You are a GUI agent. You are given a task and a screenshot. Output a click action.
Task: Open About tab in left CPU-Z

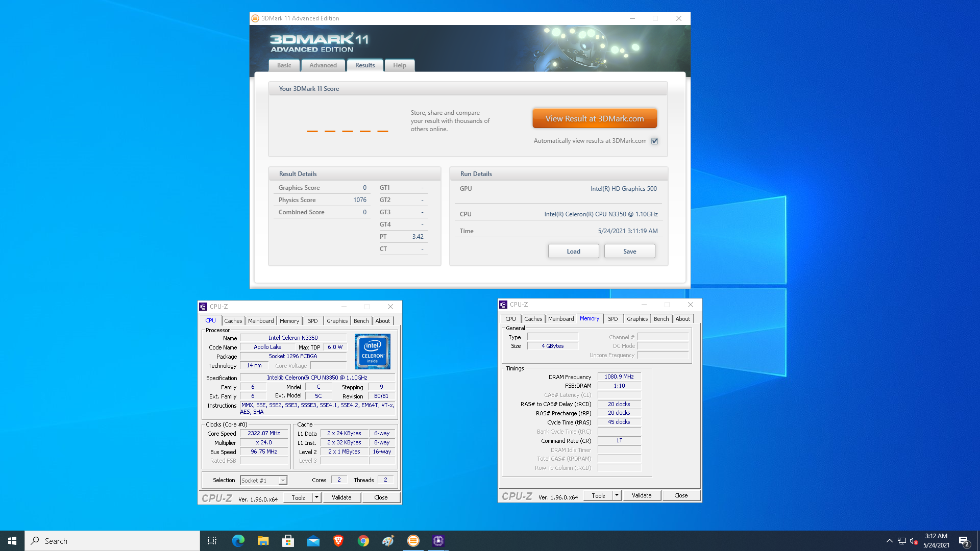(x=383, y=321)
